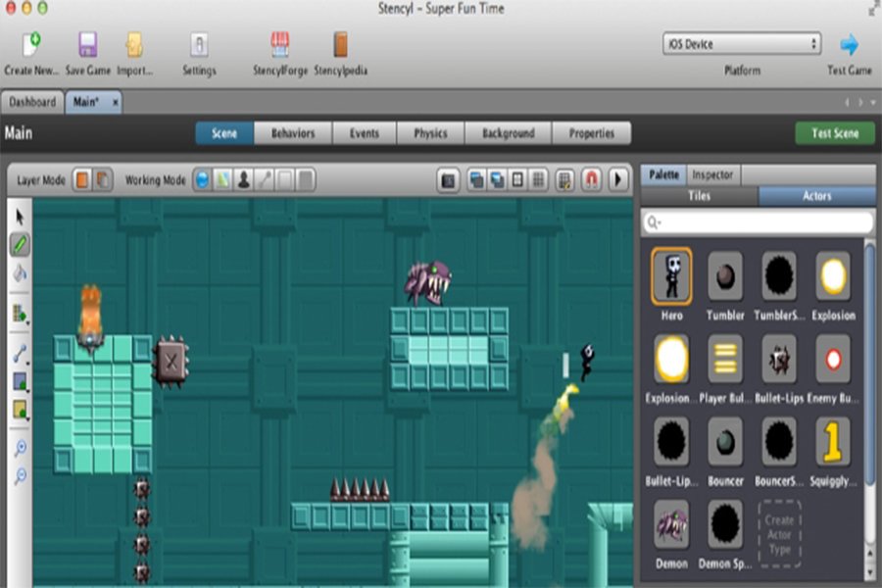Open Settings from the toolbar
Screen dimensions: 882x588
click(199, 44)
